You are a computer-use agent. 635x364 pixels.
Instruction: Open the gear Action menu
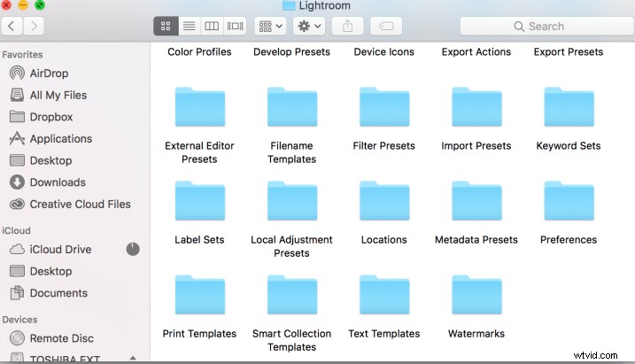coord(309,27)
